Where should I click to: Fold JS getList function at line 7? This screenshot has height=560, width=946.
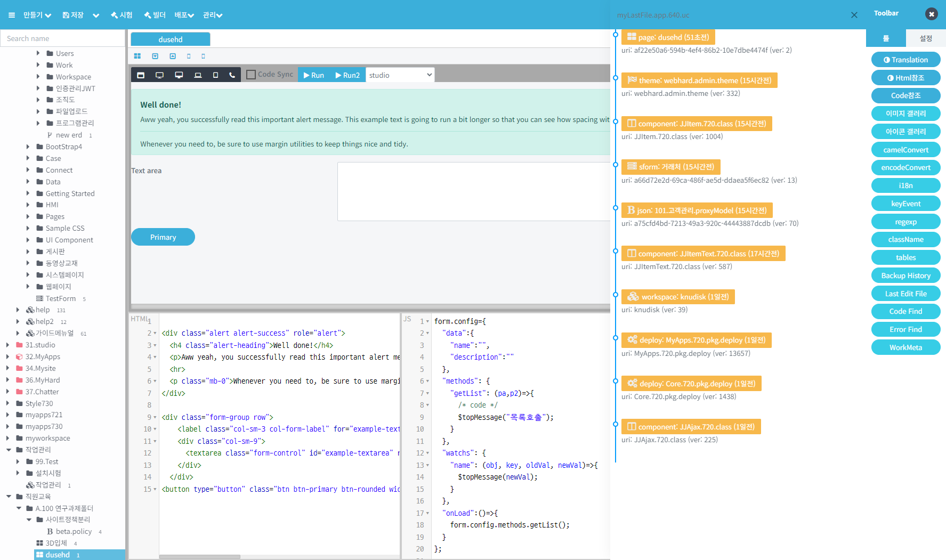427,394
